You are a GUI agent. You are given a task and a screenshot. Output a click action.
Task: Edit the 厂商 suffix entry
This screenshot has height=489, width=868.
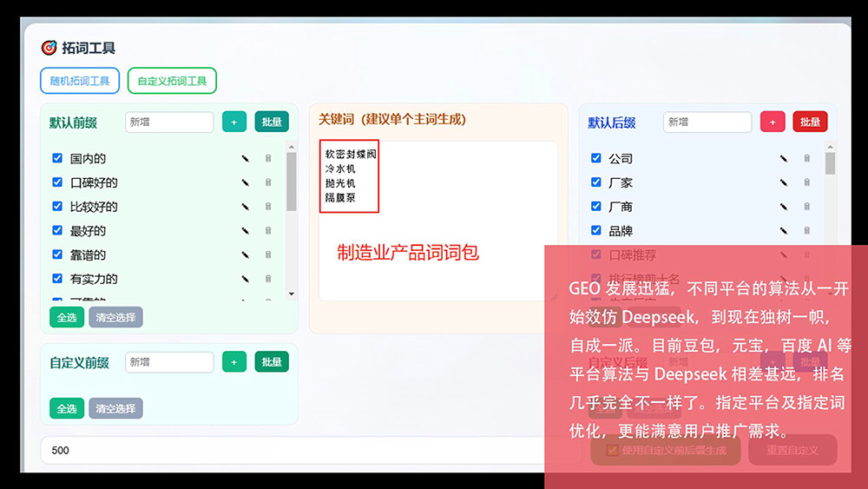click(783, 207)
